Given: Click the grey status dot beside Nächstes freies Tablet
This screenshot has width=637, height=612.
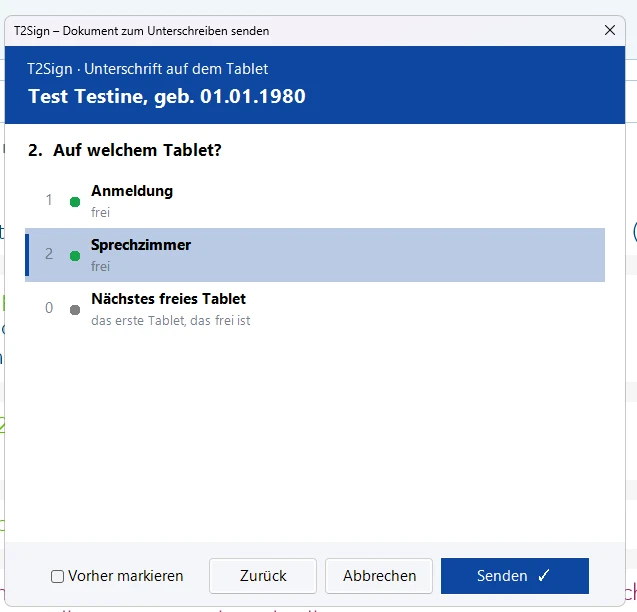Looking at the screenshot, I should [75, 310].
